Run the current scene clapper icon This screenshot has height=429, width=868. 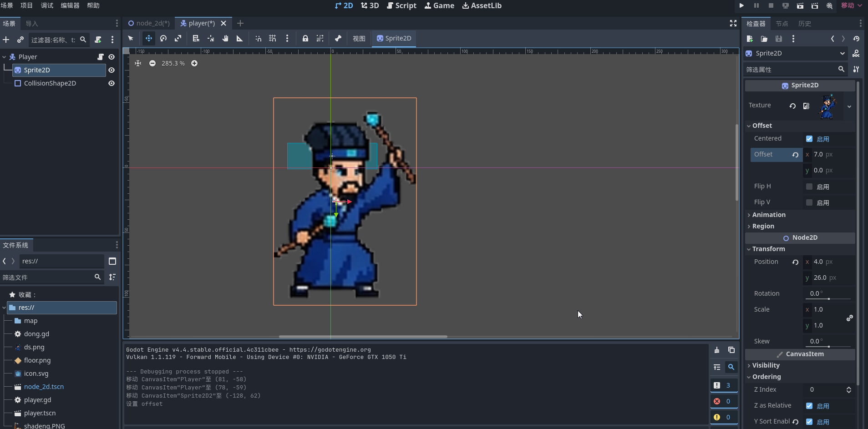click(800, 5)
